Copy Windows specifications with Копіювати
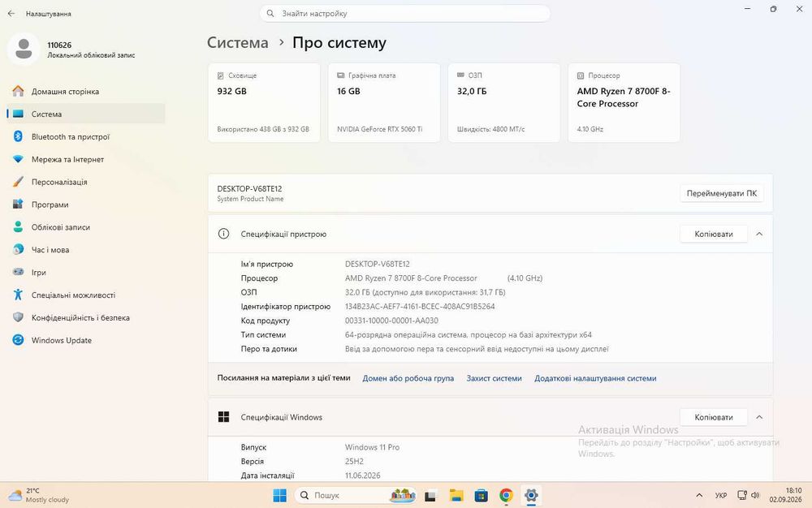The width and height of the screenshot is (812, 508). (x=714, y=417)
